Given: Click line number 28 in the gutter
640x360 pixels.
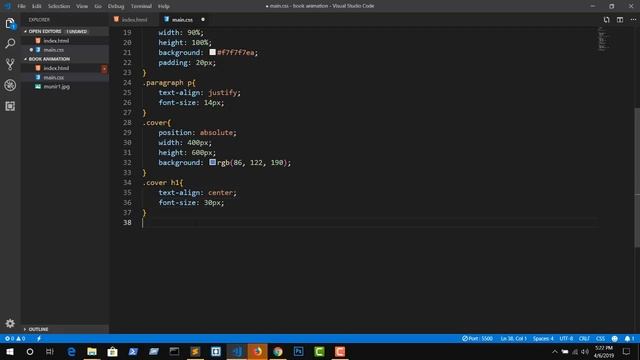Looking at the screenshot, I should pos(127,122).
